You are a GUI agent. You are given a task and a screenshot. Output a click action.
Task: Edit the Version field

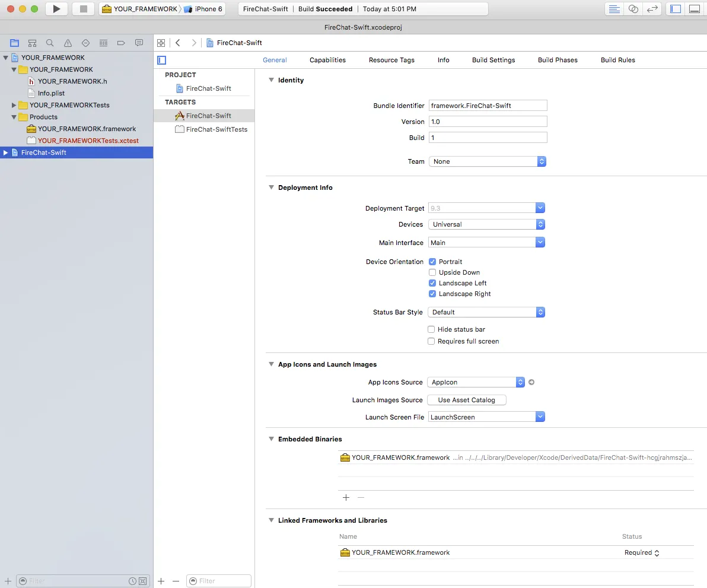(x=488, y=122)
